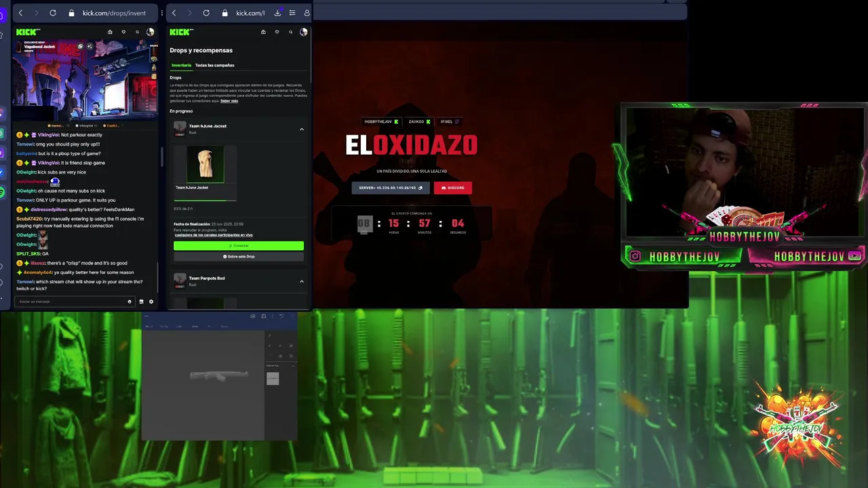Screen dimensions: 868x488
Task: Click distressedpillow username in chat
Action: (x=47, y=209)
